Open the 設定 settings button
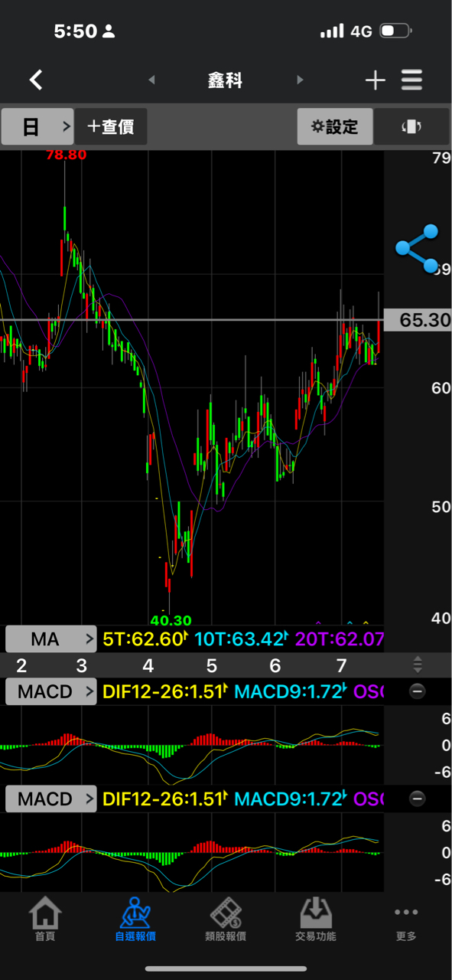The width and height of the screenshot is (452, 980). point(335,126)
